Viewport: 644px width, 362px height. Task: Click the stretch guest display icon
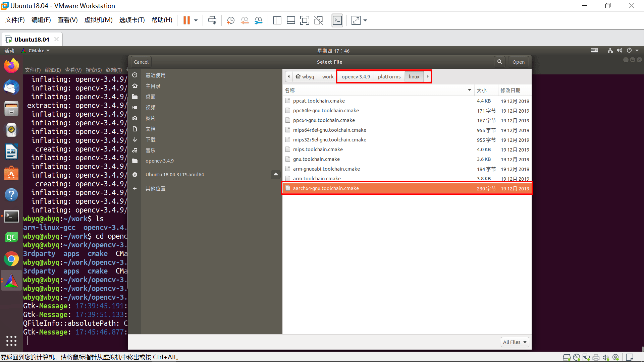356,20
